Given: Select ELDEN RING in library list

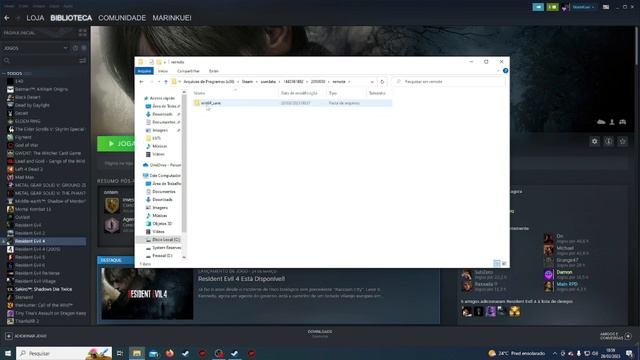Looking at the screenshot, I should click(x=27, y=121).
